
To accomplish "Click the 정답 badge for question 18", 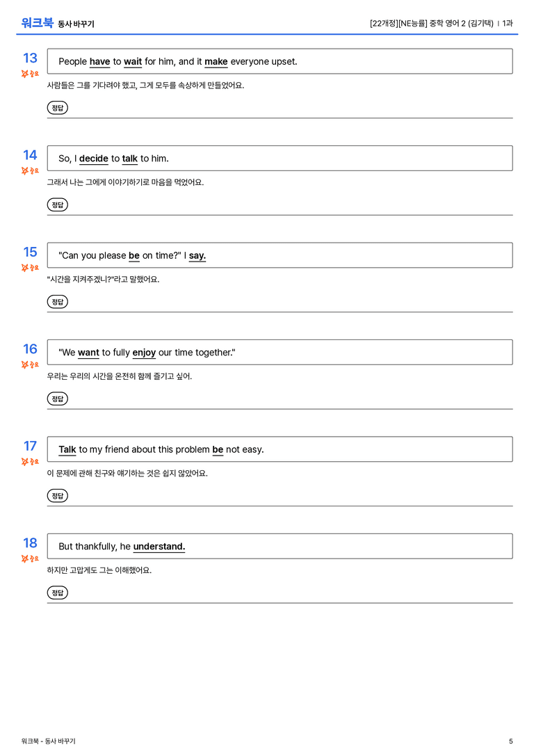I will click(57, 593).
